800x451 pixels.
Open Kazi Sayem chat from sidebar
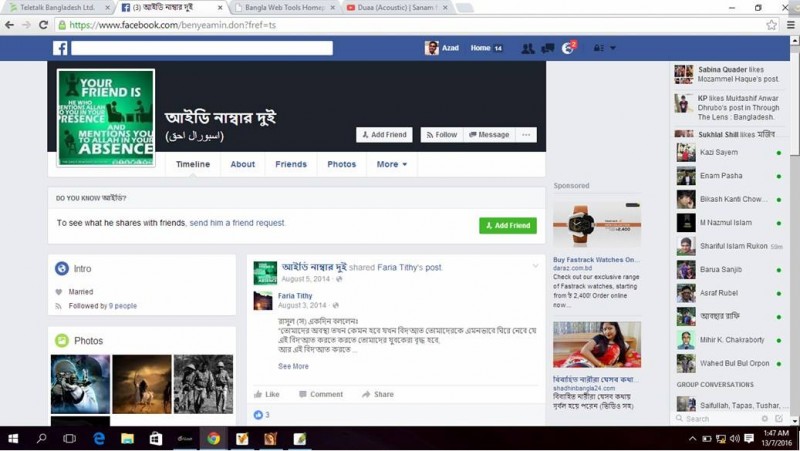(x=718, y=152)
